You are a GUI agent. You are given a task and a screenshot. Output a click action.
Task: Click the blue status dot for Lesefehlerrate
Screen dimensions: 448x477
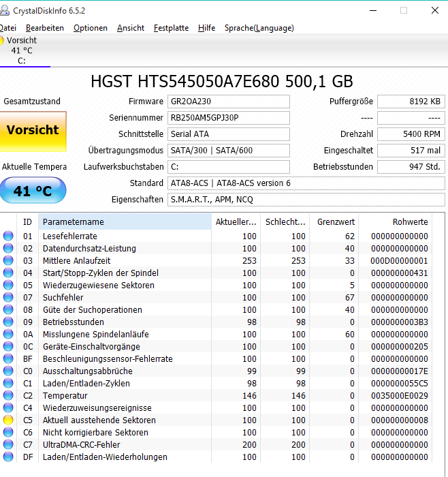coord(8,236)
